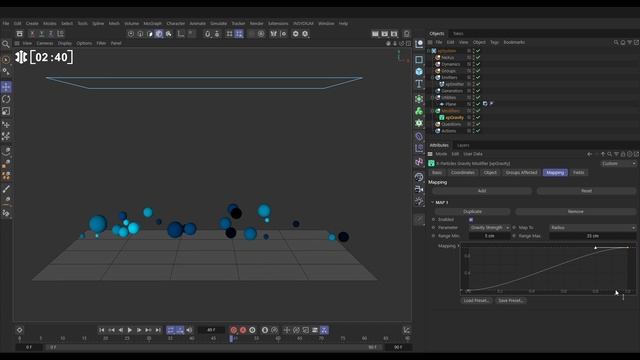Image resolution: width=640 pixels, height=360 pixels.
Task: Open the Parameter Gravity Strength dropdown
Action: (x=489, y=227)
